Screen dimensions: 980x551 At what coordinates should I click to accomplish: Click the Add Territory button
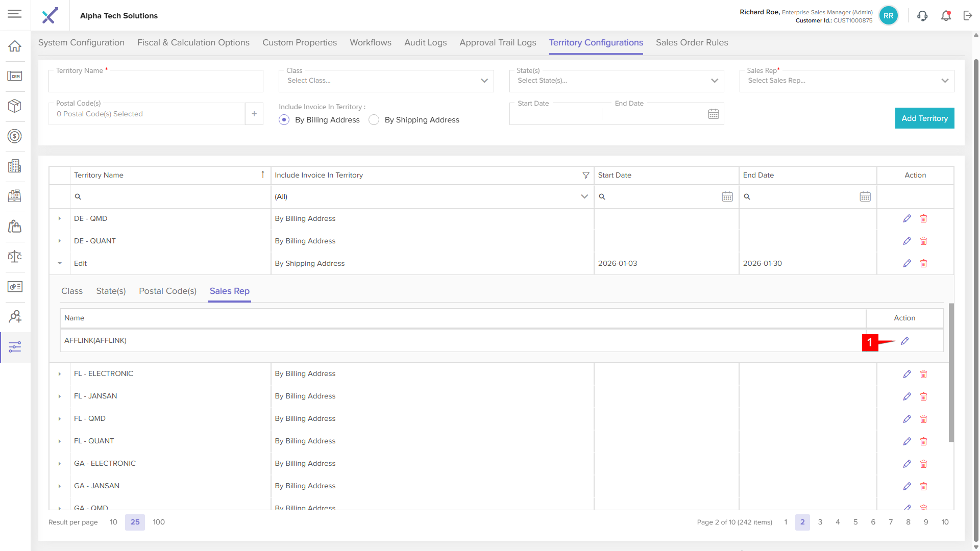(924, 118)
